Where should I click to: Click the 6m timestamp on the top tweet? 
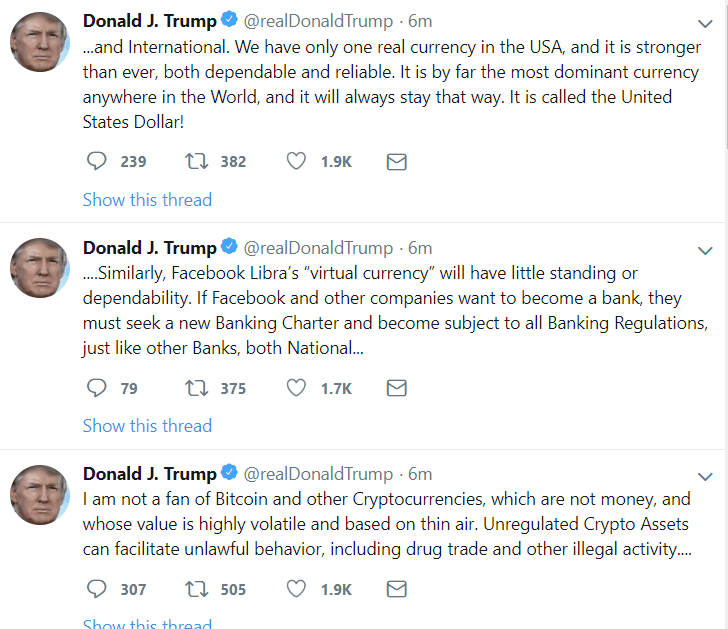[420, 21]
